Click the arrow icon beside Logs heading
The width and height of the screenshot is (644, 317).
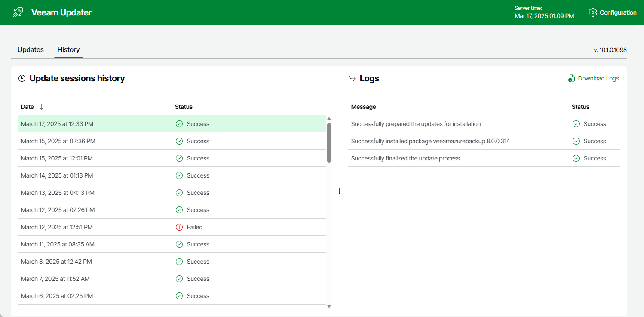[352, 78]
